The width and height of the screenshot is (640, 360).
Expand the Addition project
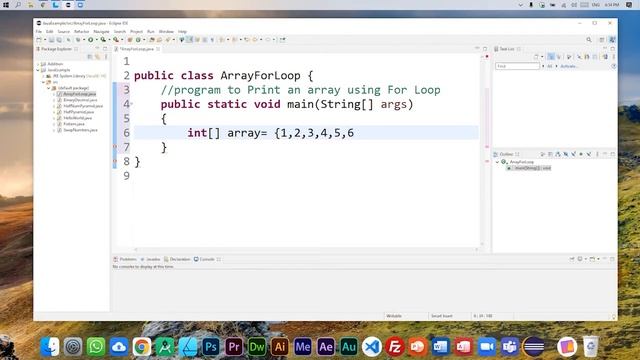tap(38, 64)
